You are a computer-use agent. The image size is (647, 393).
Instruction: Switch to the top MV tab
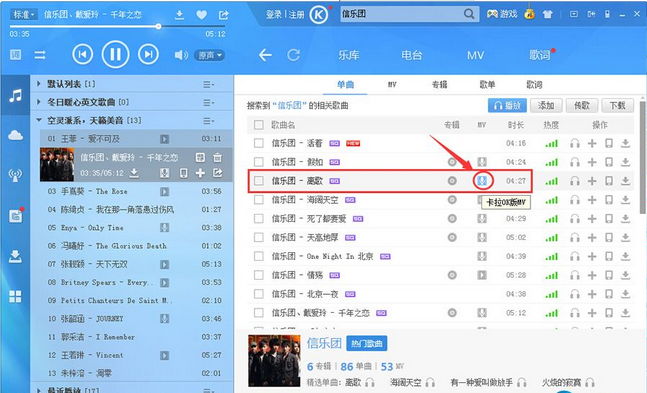click(475, 55)
